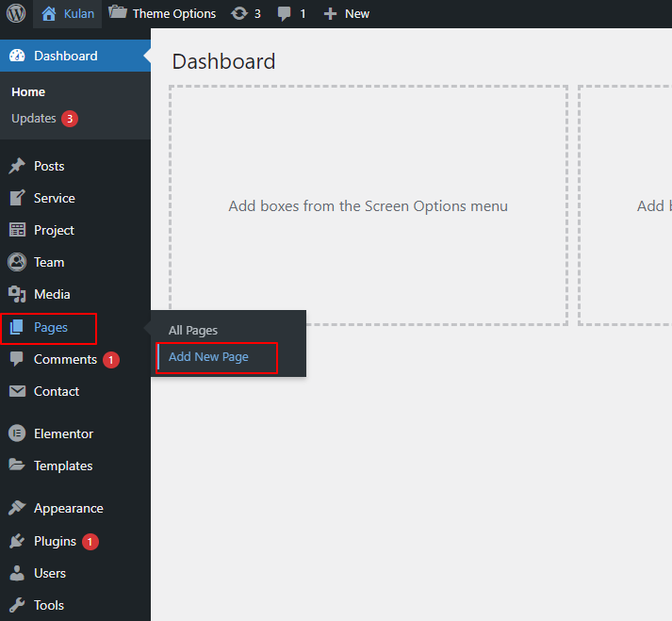Click the Comments speech bubble sidebar icon
672x621 pixels.
17,359
